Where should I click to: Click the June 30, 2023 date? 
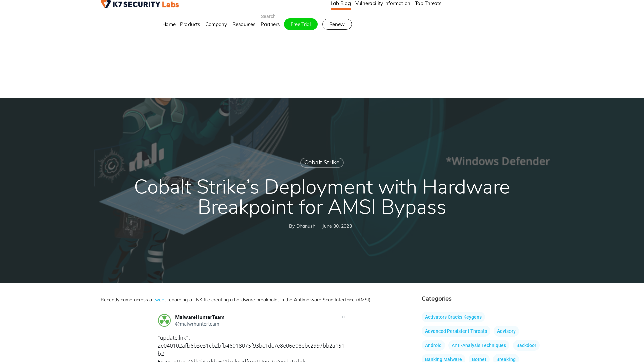point(337,226)
